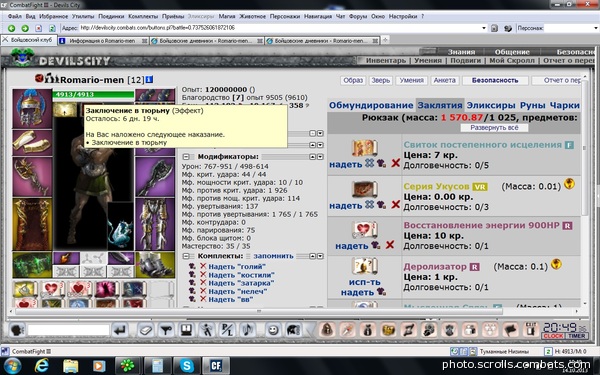Viewport: 600px width, 375px height.
Task: Open the Персонаж dropdown in toolbar
Action: click(x=595, y=28)
